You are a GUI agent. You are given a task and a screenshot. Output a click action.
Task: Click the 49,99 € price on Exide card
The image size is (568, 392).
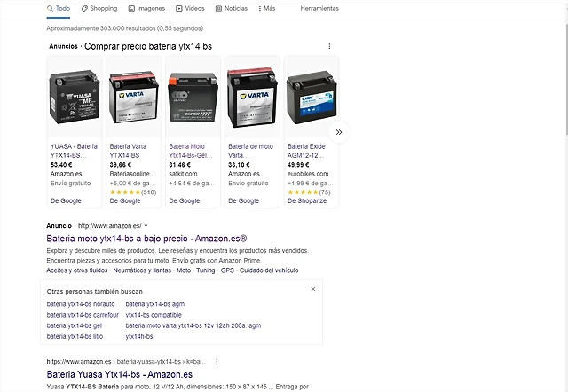pos(298,165)
